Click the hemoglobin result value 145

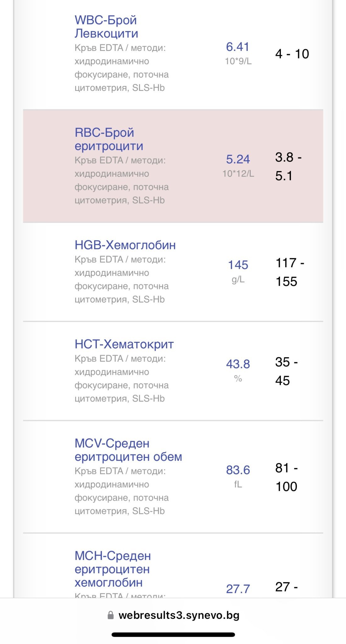click(238, 265)
